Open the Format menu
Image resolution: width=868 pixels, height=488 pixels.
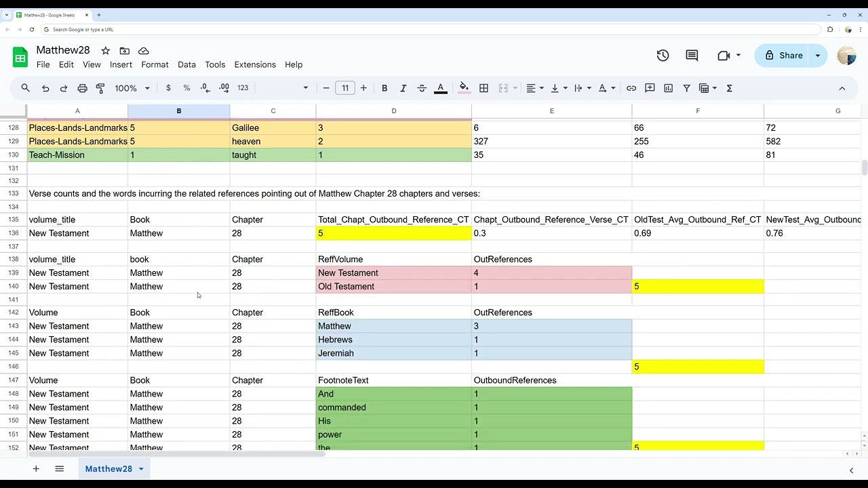click(155, 64)
